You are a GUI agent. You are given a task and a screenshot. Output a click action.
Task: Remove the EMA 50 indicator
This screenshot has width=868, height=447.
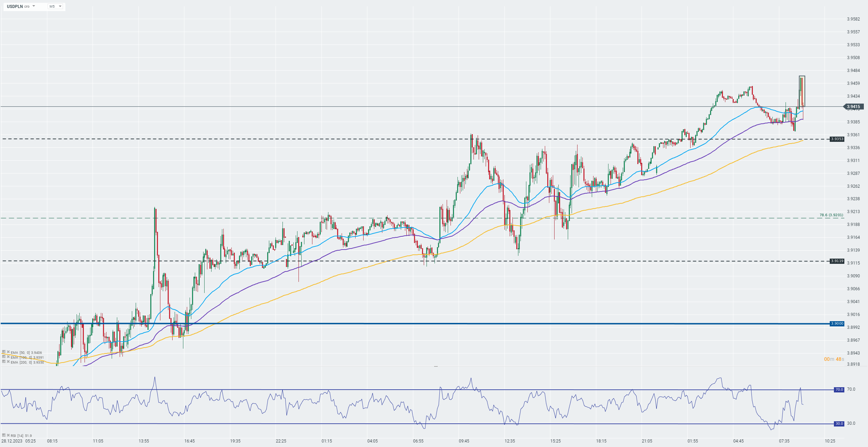pos(8,352)
